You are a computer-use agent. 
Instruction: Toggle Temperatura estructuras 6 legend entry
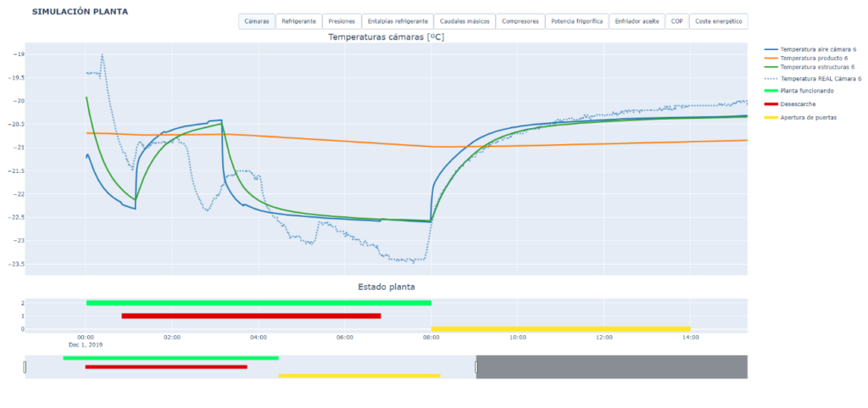[815, 66]
